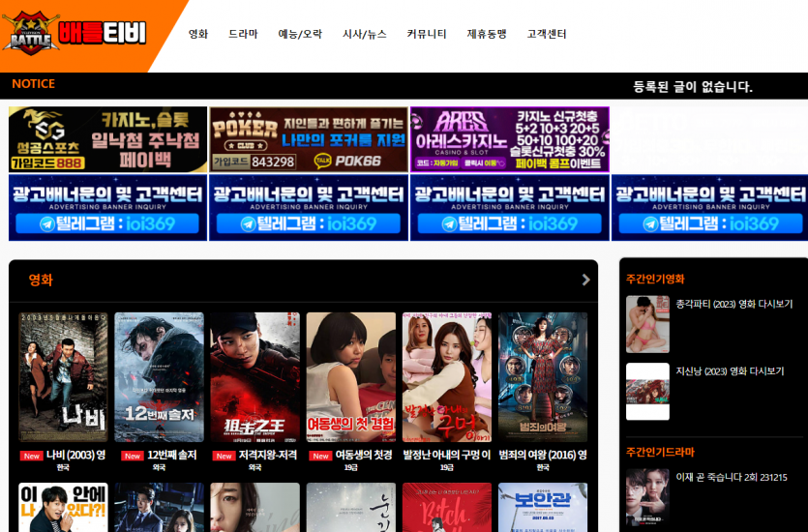
Task: Click the first 광고배너문의 telegram banner
Action: click(107, 208)
